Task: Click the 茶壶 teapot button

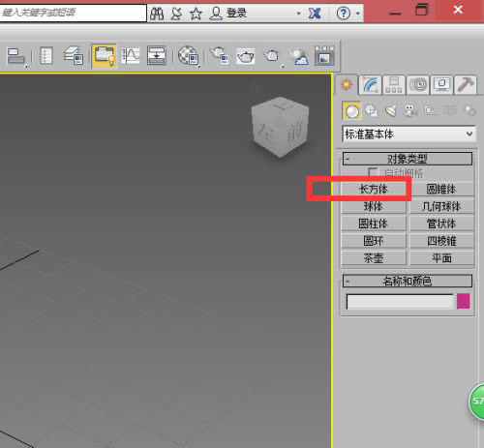Action: 374,258
